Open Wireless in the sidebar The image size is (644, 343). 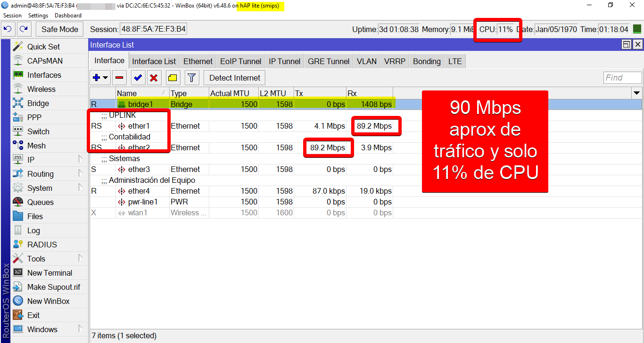tap(41, 89)
